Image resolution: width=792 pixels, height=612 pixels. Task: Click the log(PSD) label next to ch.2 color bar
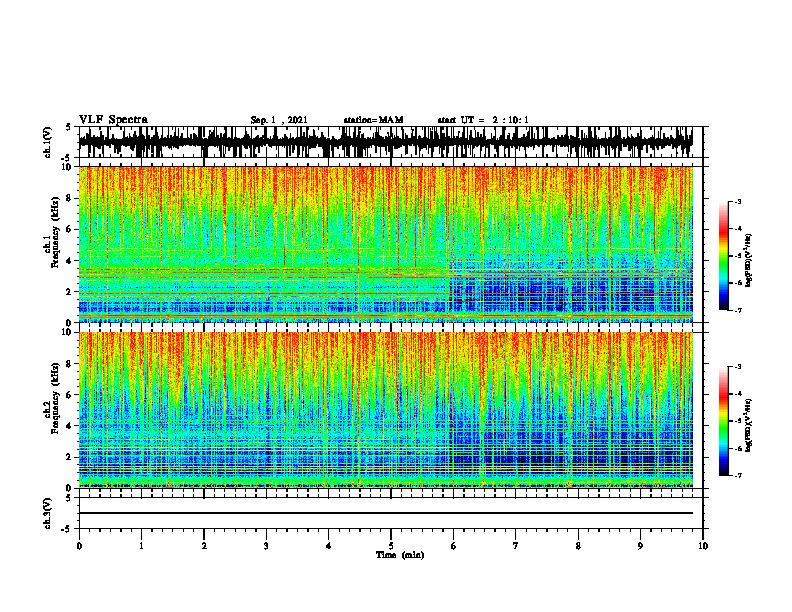coord(749,425)
